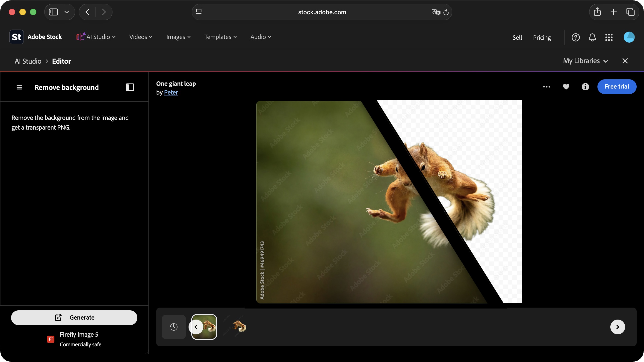644x362 pixels.
Task: Open the three-dot more options menu
Action: (x=547, y=87)
